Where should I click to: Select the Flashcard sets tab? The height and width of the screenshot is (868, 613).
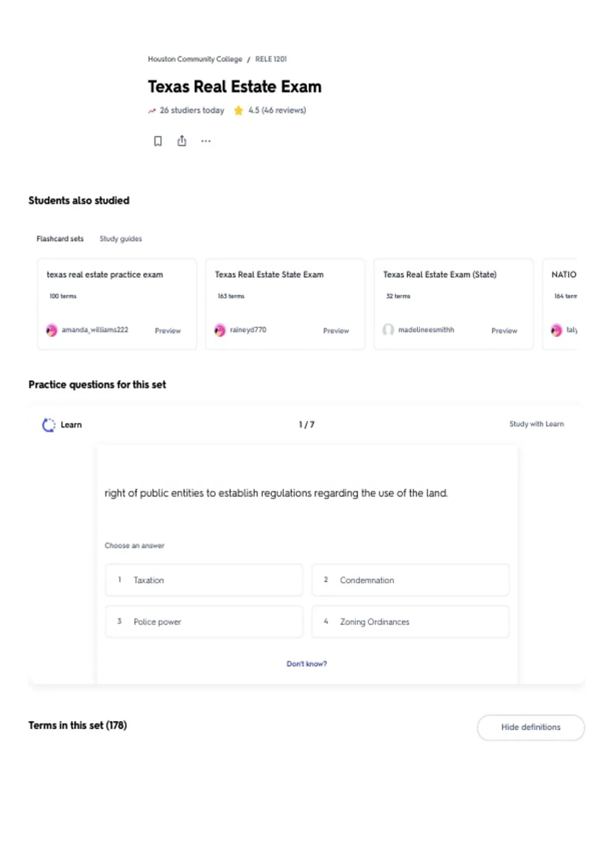60,239
